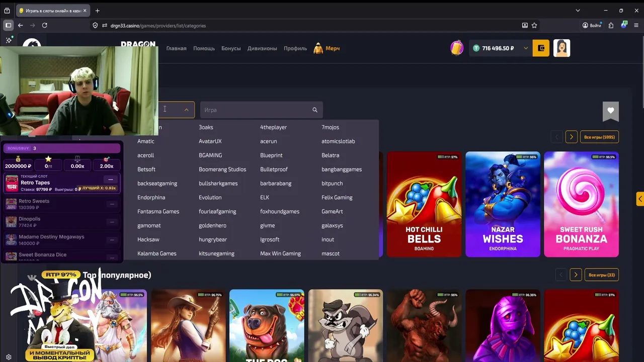Choose provider Belatra
Viewport: 644px width, 362px height.
331,155
